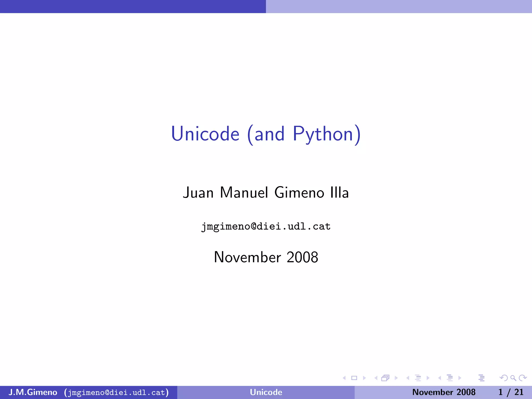
Task: Click the centered email address jmgimeno@diei.udl.cat
Action: pyautogui.click(x=266, y=227)
